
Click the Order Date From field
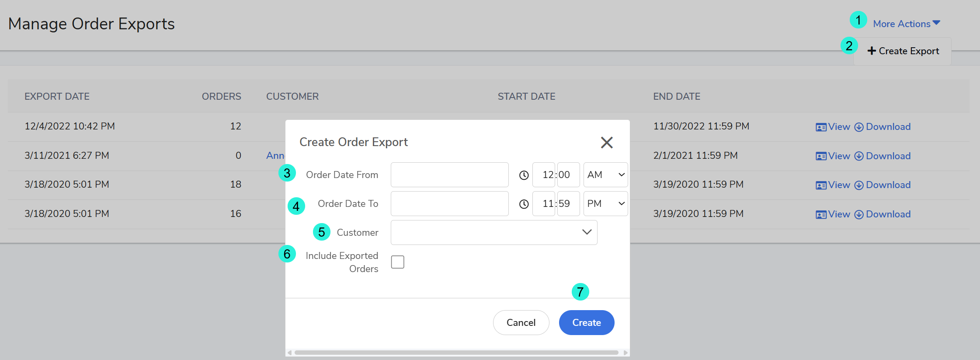(x=449, y=175)
